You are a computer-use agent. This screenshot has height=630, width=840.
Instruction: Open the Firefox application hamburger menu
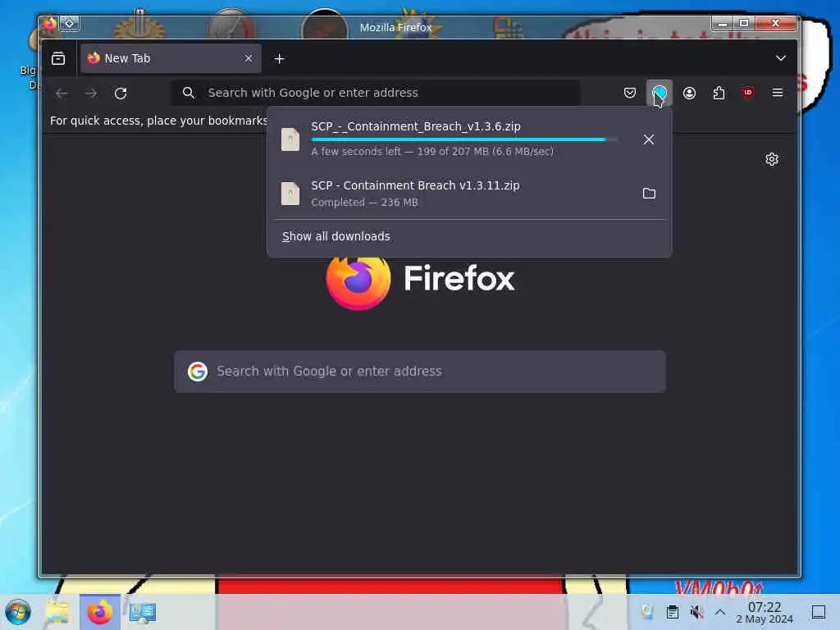pos(778,93)
